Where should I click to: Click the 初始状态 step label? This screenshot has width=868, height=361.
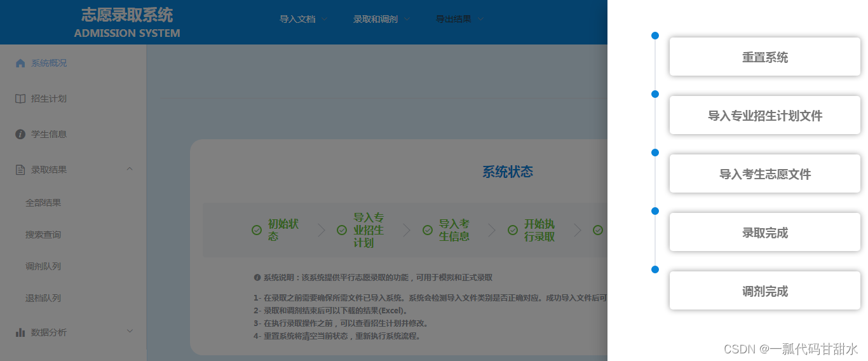(283, 230)
